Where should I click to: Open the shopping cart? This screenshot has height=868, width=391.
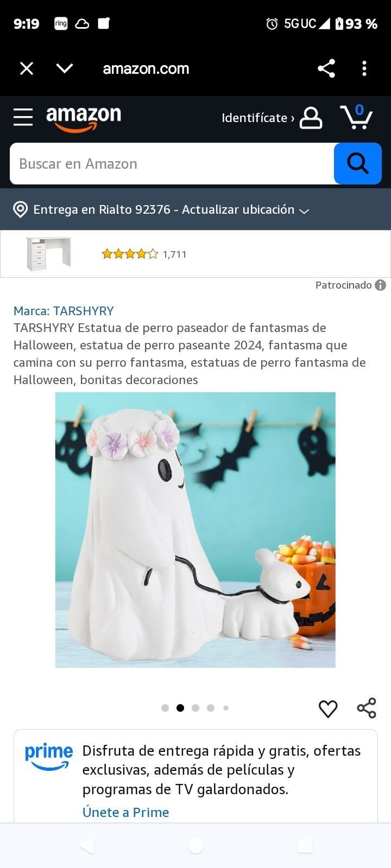[x=356, y=117]
